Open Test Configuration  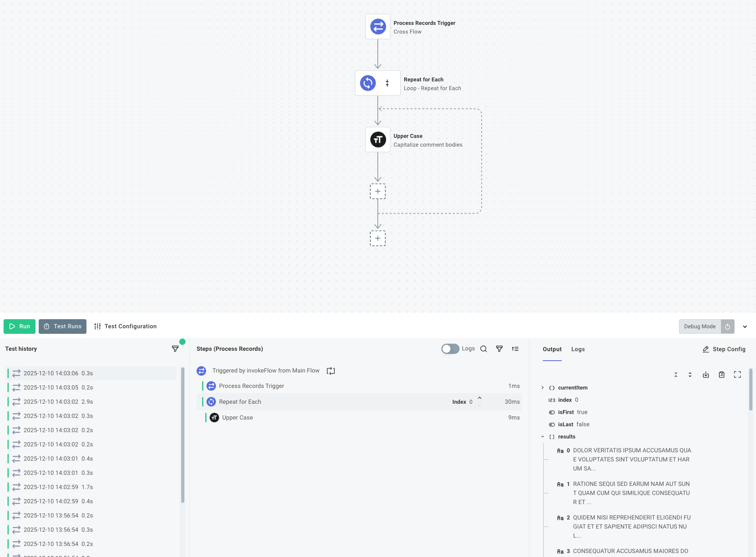[125, 326]
